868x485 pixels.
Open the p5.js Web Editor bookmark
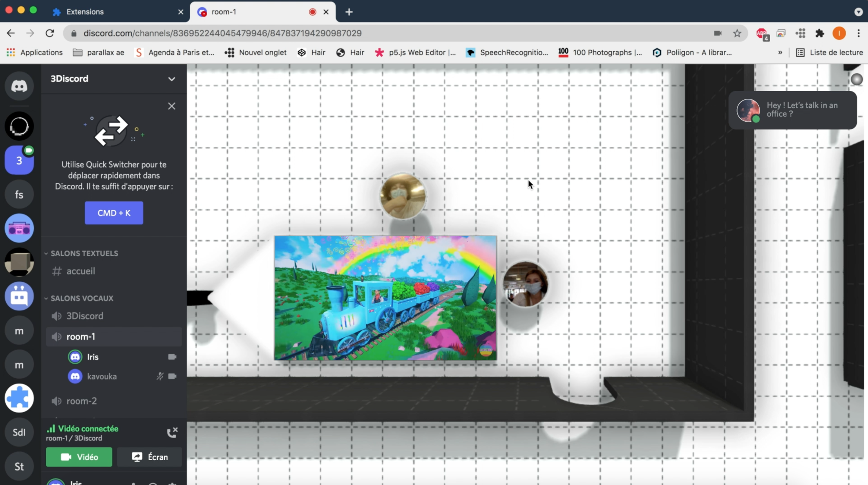[x=416, y=52]
